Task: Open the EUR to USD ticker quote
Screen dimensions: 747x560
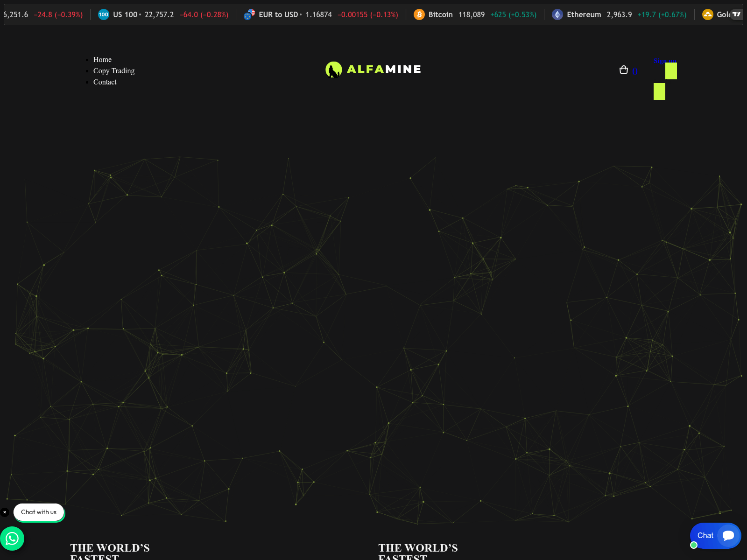Action: tap(321, 14)
